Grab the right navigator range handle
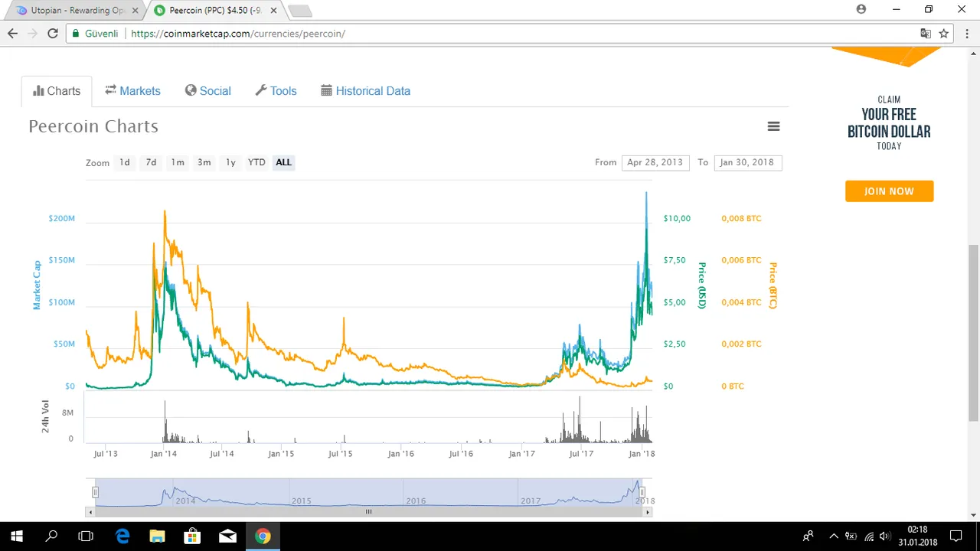 642,492
